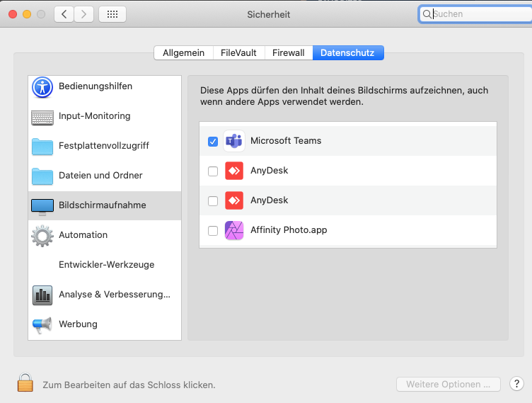The width and height of the screenshot is (532, 403).
Task: Enable the second AnyDesk checkbox
Action: coord(213,201)
